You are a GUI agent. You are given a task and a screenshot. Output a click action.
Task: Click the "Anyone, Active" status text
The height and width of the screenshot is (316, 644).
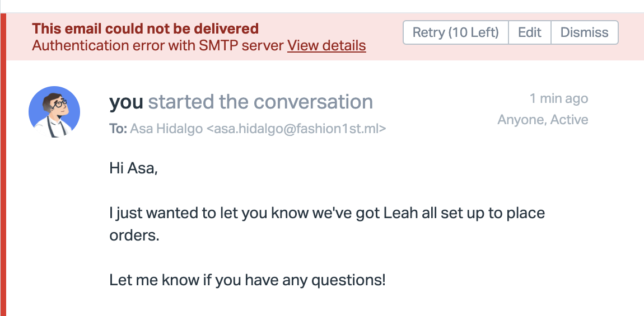pos(542,119)
